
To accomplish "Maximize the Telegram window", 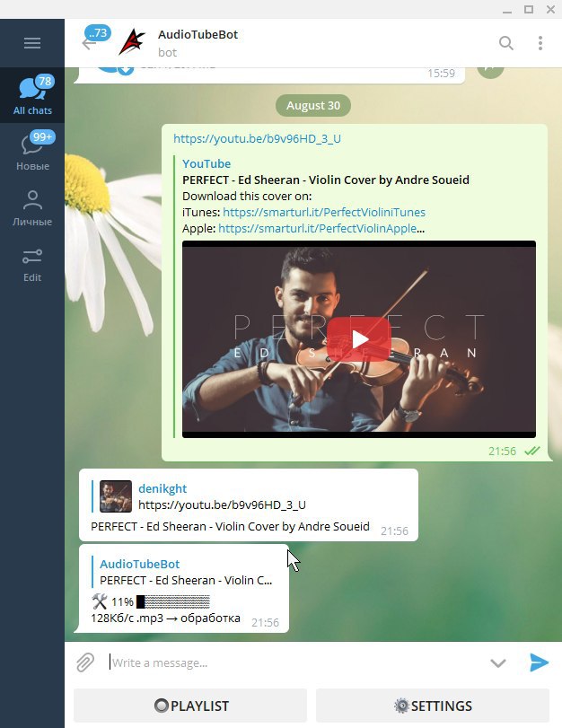I will (529, 9).
